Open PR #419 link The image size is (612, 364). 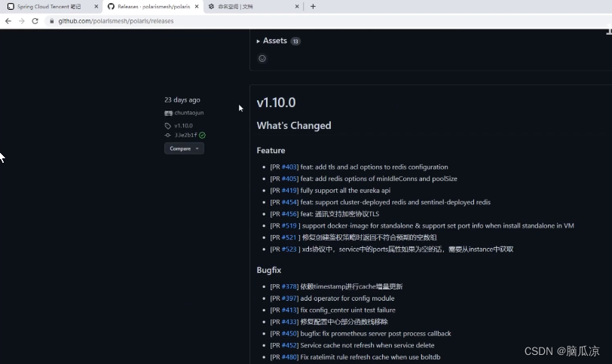click(x=289, y=191)
